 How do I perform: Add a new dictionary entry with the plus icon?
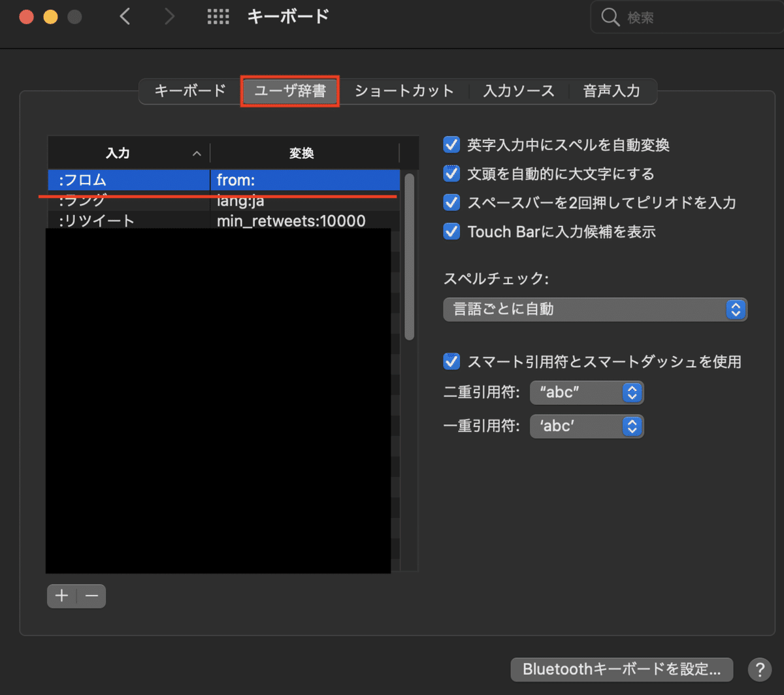[61, 596]
